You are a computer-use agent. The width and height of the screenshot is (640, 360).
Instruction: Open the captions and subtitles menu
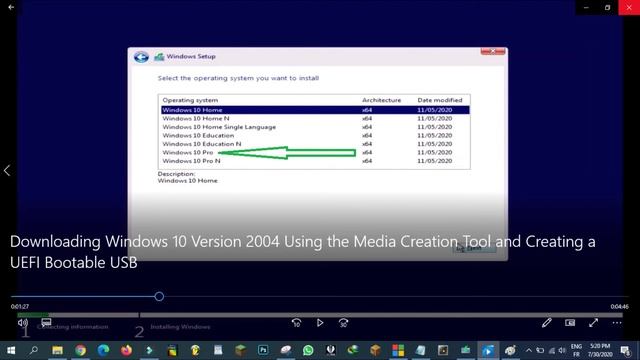tap(46, 322)
